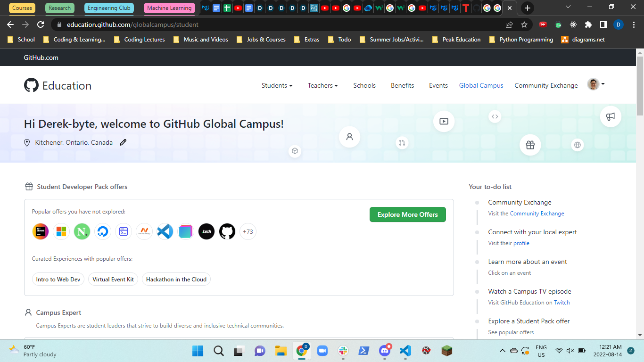Open the GitHub Octocat offer icon
Viewport: 644px width, 362px height.
coord(227,231)
